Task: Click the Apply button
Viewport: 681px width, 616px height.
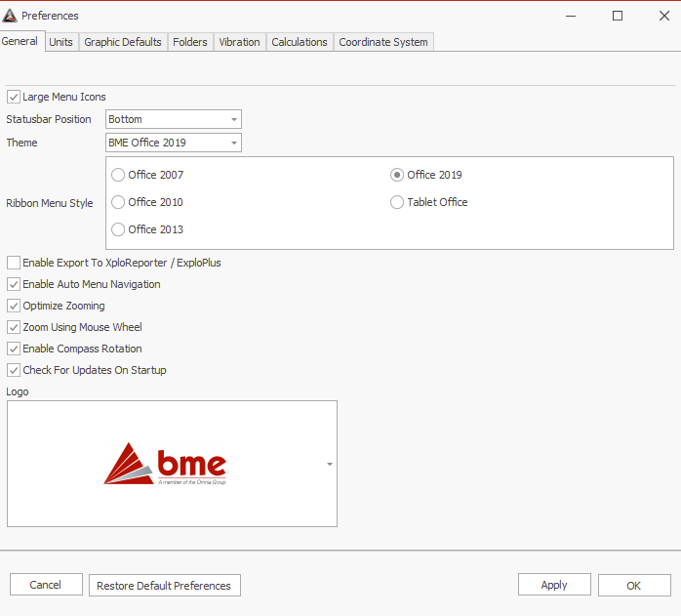Action: 553,585
